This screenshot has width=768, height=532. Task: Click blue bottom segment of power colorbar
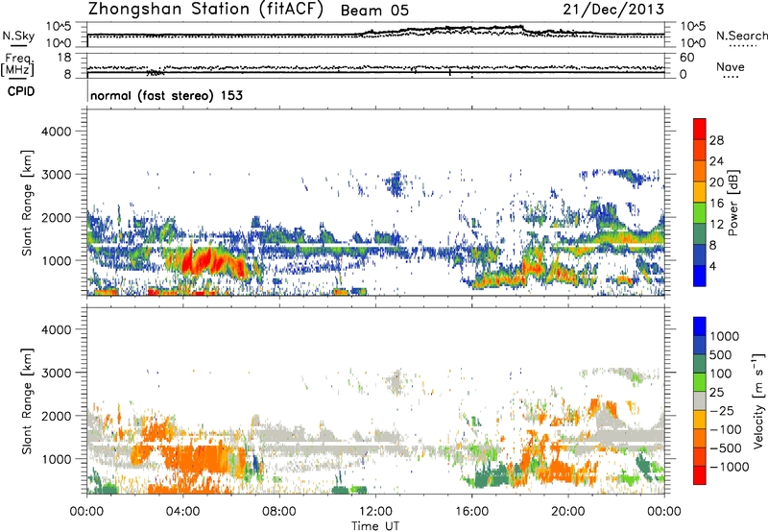click(x=700, y=276)
